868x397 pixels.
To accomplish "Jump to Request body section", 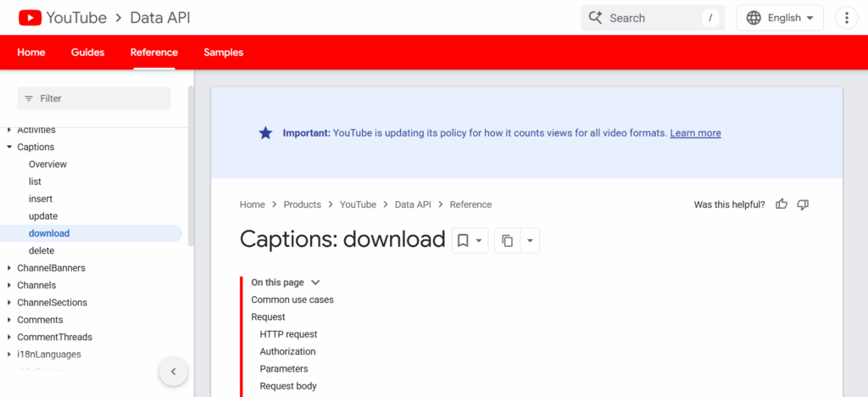I will (288, 386).
